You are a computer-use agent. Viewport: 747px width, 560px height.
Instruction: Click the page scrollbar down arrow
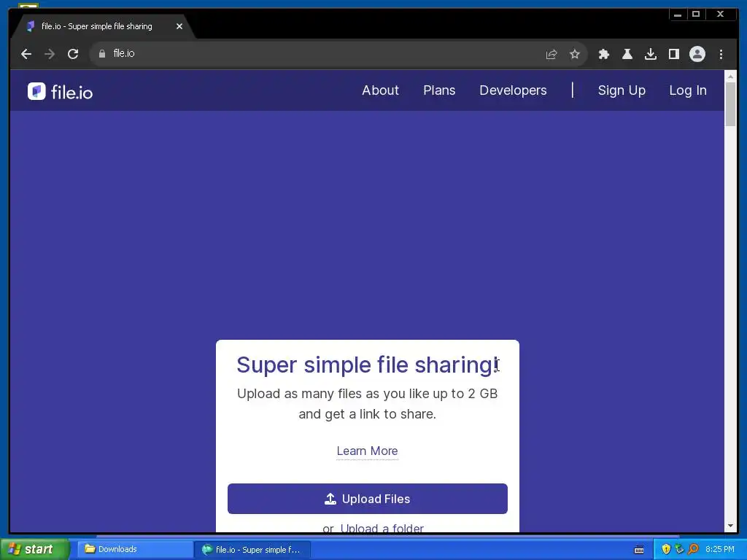pyautogui.click(x=730, y=526)
